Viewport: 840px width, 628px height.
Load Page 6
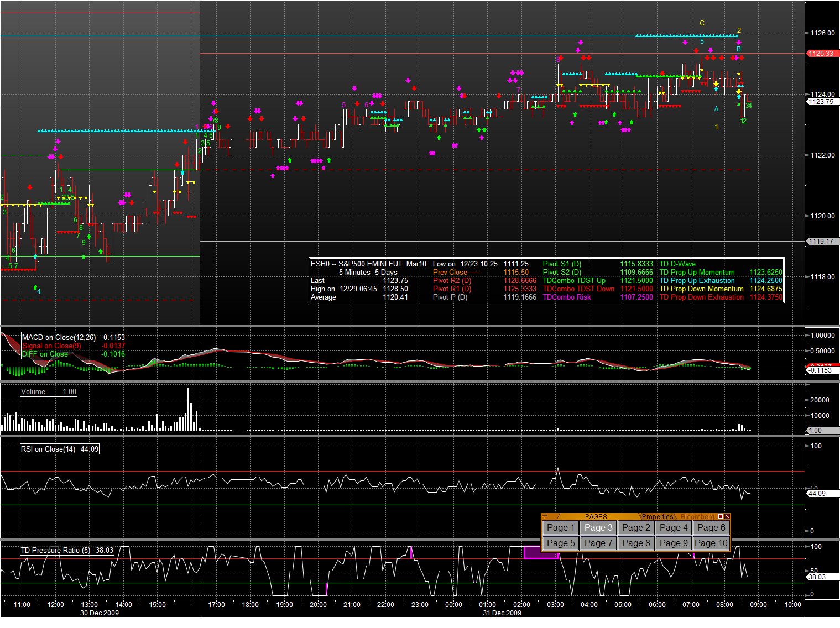click(711, 528)
